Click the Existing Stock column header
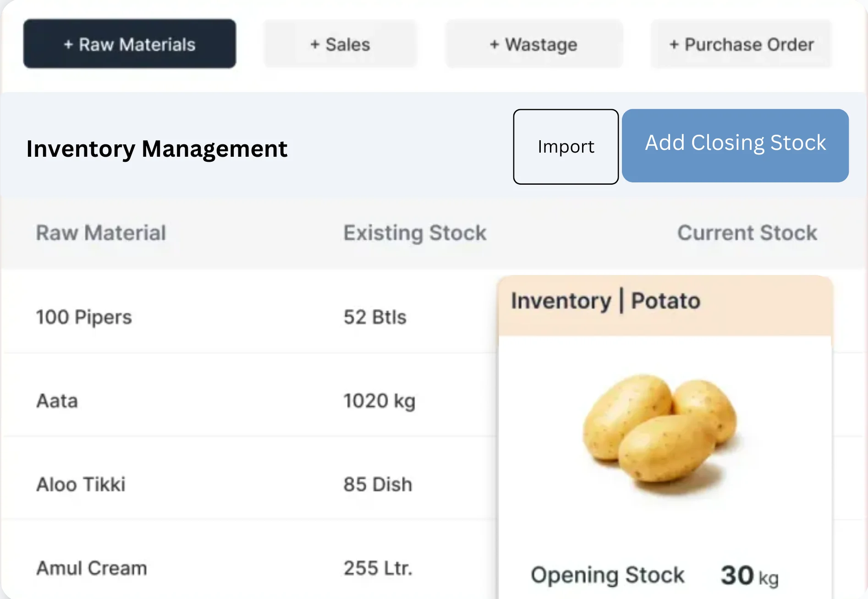This screenshot has width=868, height=599. [x=415, y=233]
